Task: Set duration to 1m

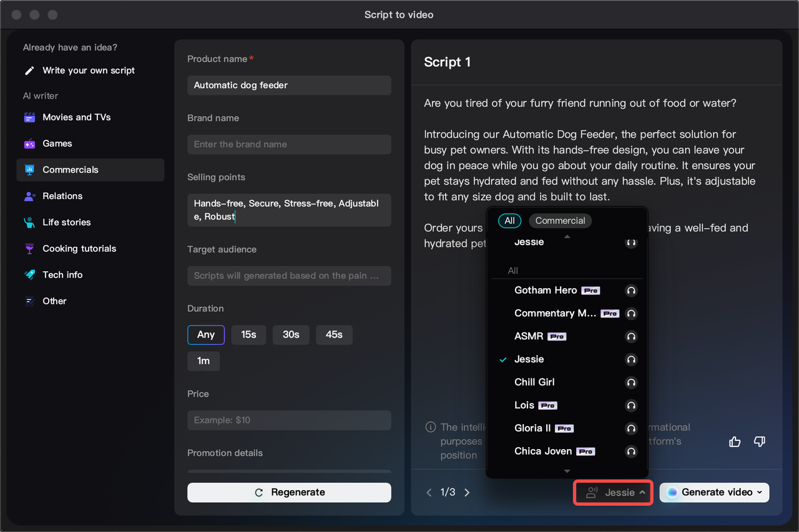Action: click(x=203, y=360)
